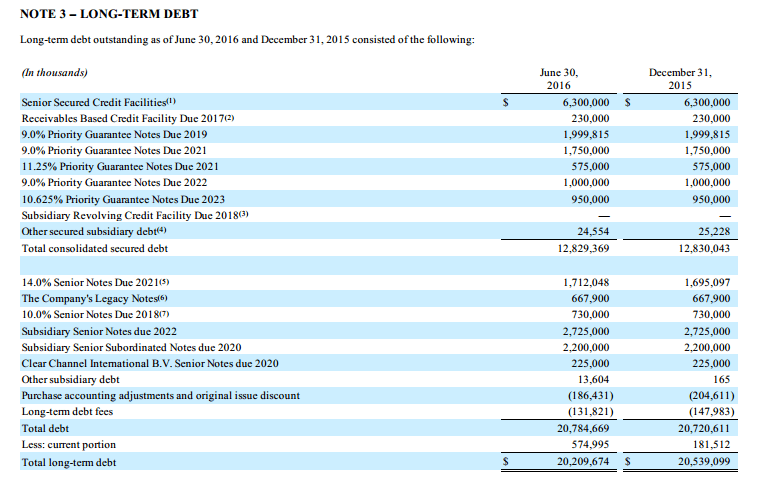Select the value 1,712,048
758x483 pixels.
click(586, 282)
